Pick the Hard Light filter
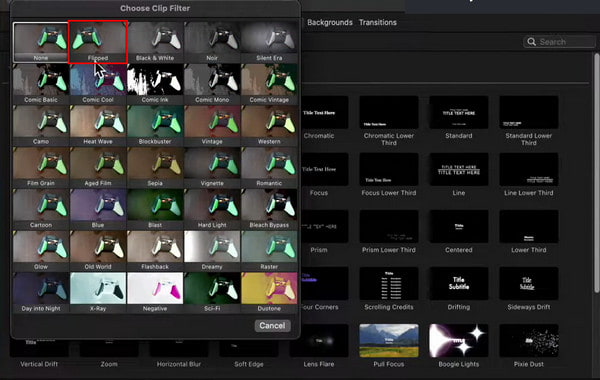The height and width of the screenshot is (380, 600). [x=212, y=209]
